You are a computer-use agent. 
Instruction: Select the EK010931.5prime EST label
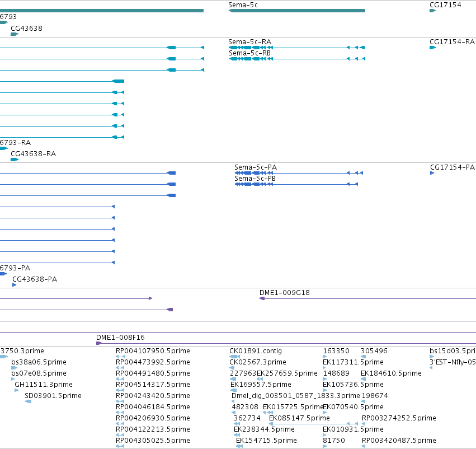click(353, 429)
